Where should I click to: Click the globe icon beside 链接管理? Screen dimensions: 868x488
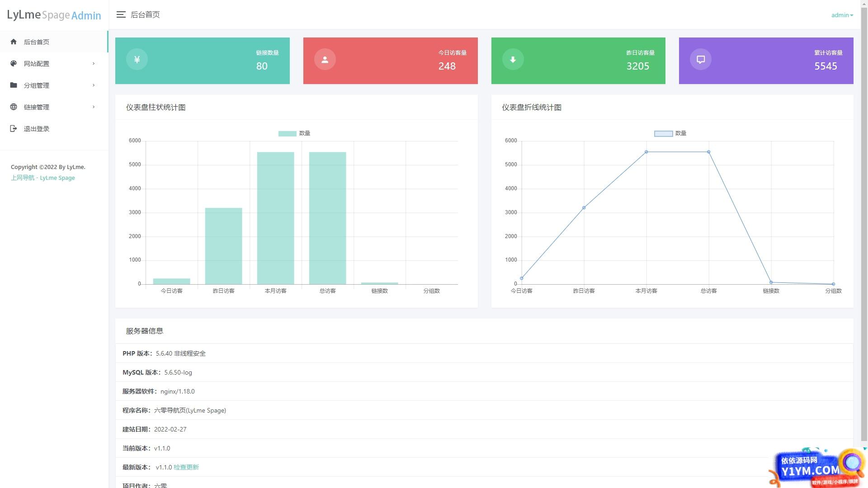click(14, 107)
